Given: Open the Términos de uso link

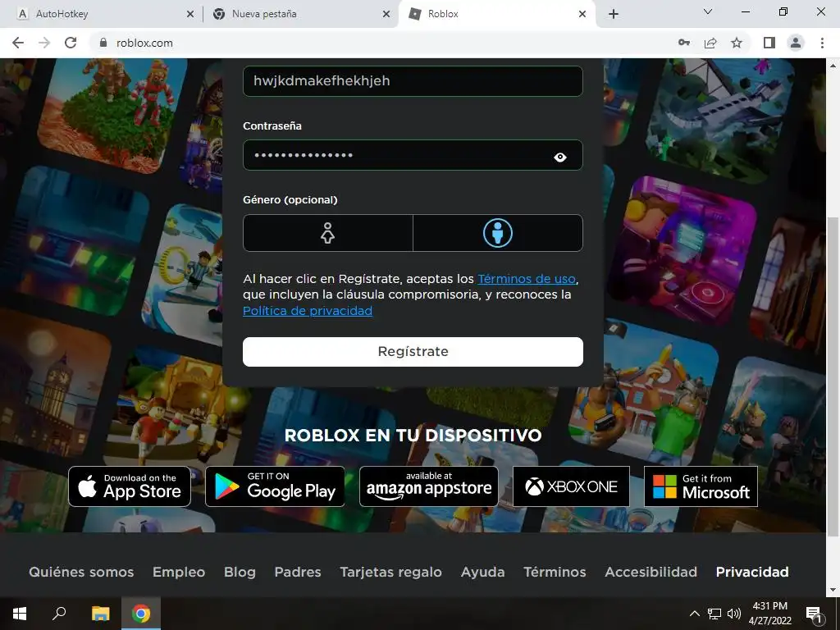Looking at the screenshot, I should click(527, 279).
